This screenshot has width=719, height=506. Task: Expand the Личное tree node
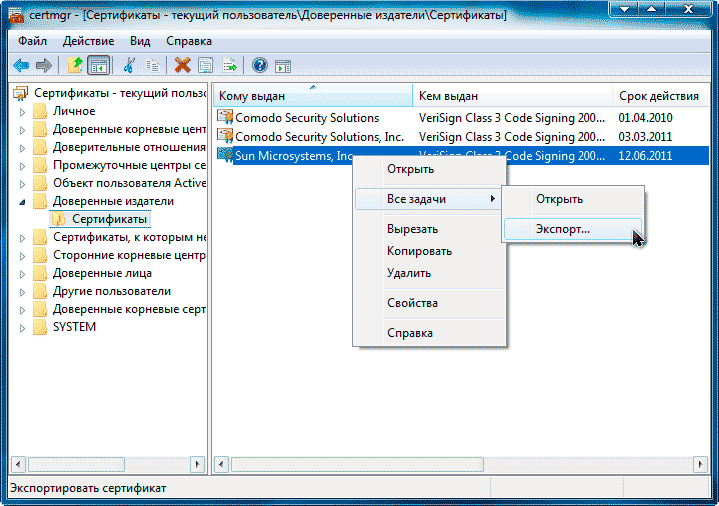[22, 112]
